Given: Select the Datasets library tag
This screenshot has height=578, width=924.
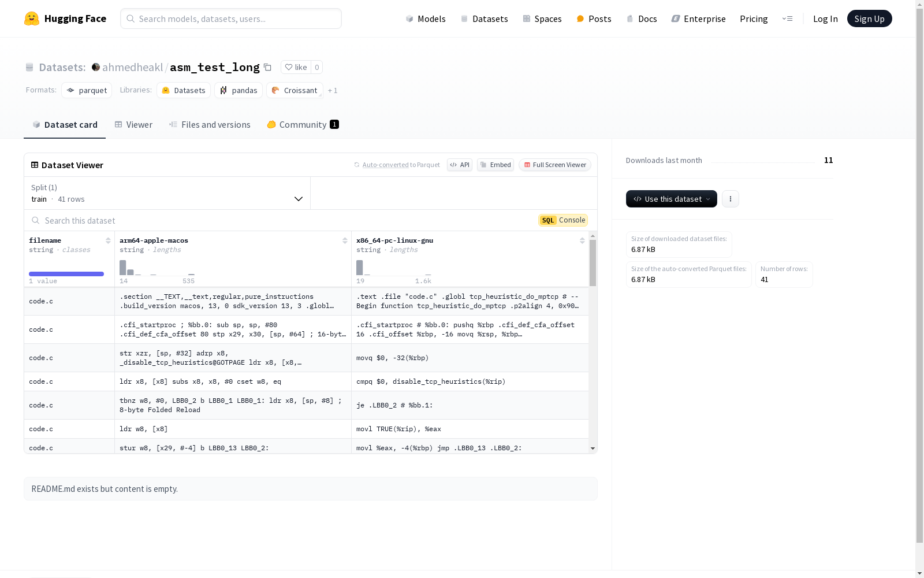Looking at the screenshot, I should (x=184, y=90).
